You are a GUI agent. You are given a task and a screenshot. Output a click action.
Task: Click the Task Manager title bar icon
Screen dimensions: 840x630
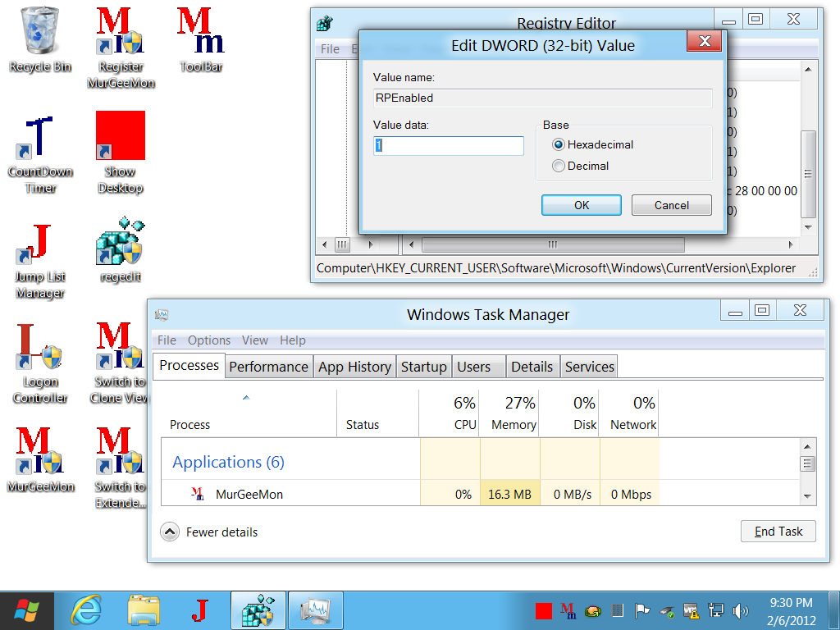tap(162, 314)
